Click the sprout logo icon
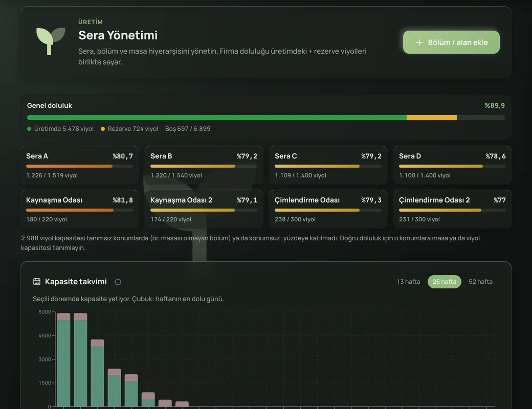This screenshot has height=409, width=532. 51,41
